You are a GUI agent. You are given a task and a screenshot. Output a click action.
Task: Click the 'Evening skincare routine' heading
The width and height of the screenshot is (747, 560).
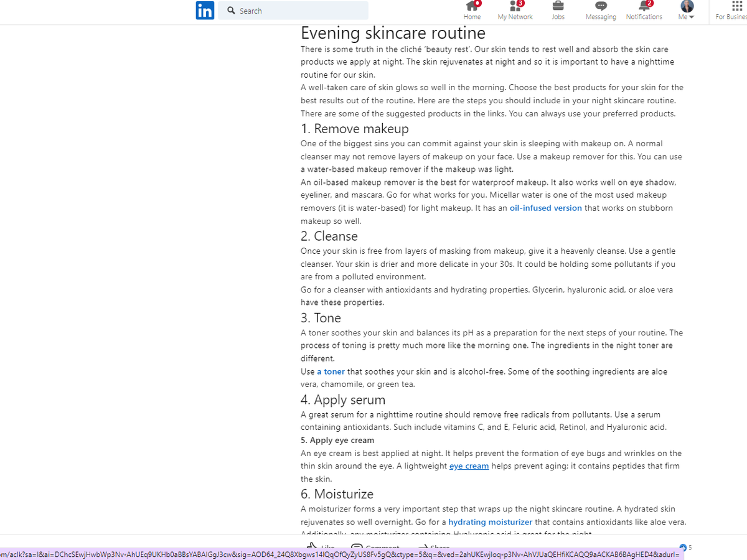tap(393, 32)
